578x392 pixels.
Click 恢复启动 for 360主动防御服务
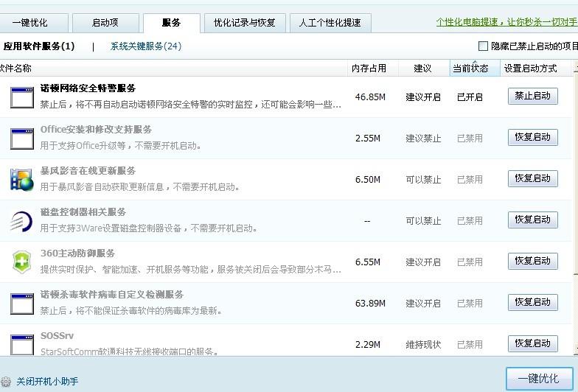click(x=532, y=261)
